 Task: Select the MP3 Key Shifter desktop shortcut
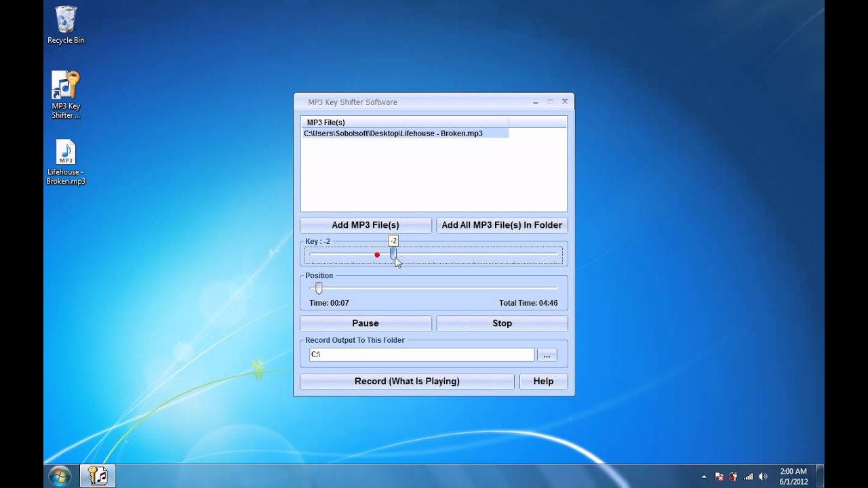pos(66,95)
